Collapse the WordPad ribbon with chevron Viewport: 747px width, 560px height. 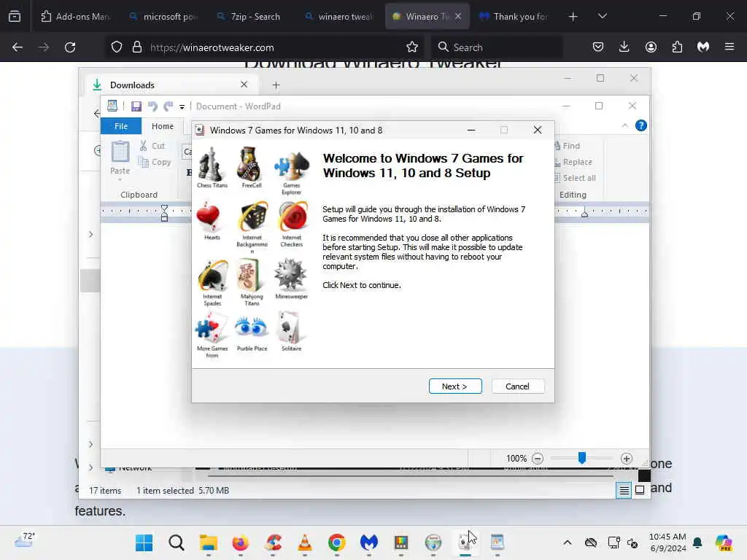pyautogui.click(x=624, y=125)
